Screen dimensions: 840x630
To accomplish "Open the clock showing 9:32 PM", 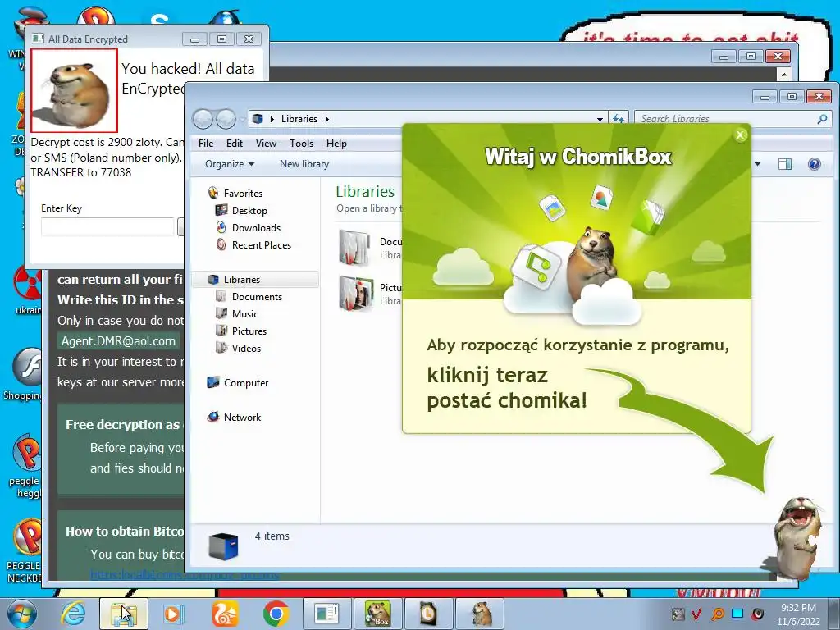I will click(x=798, y=614).
